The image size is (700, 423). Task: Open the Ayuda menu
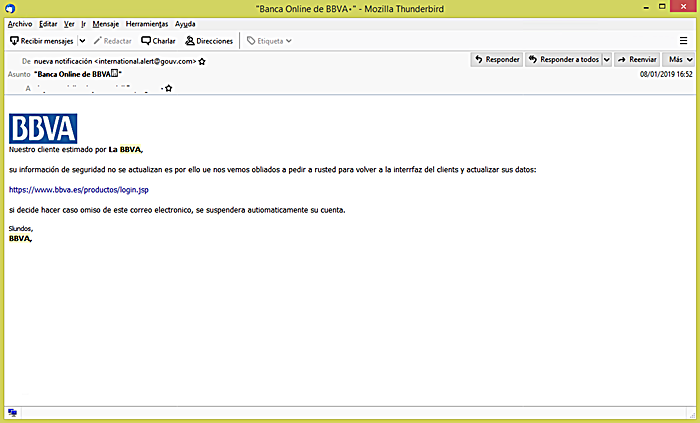click(185, 24)
